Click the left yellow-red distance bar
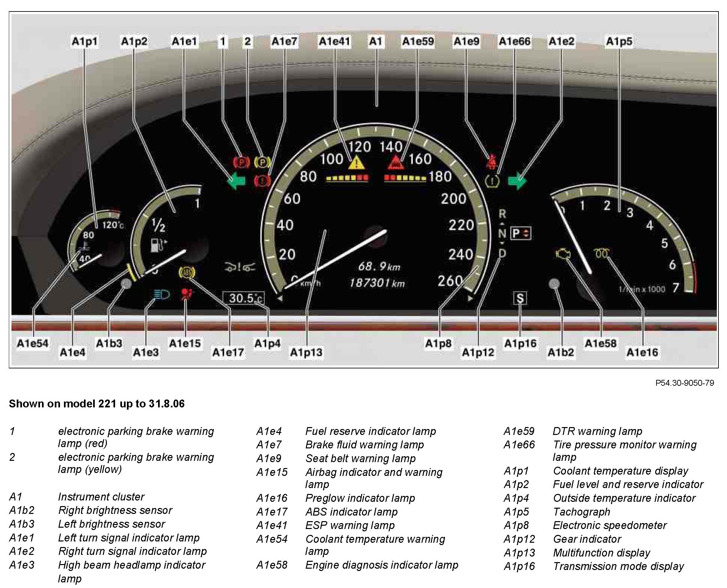727x588 pixels. click(x=347, y=178)
